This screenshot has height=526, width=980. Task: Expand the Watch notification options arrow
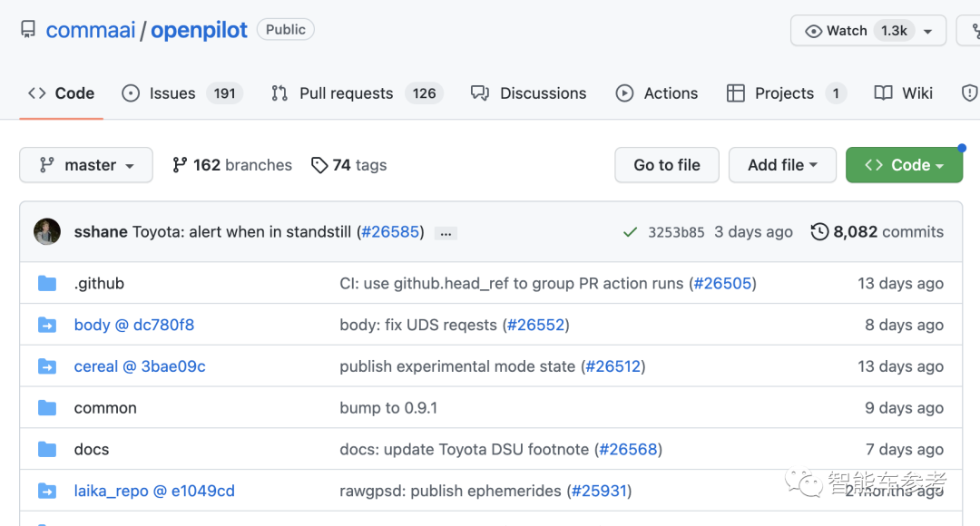click(x=927, y=31)
